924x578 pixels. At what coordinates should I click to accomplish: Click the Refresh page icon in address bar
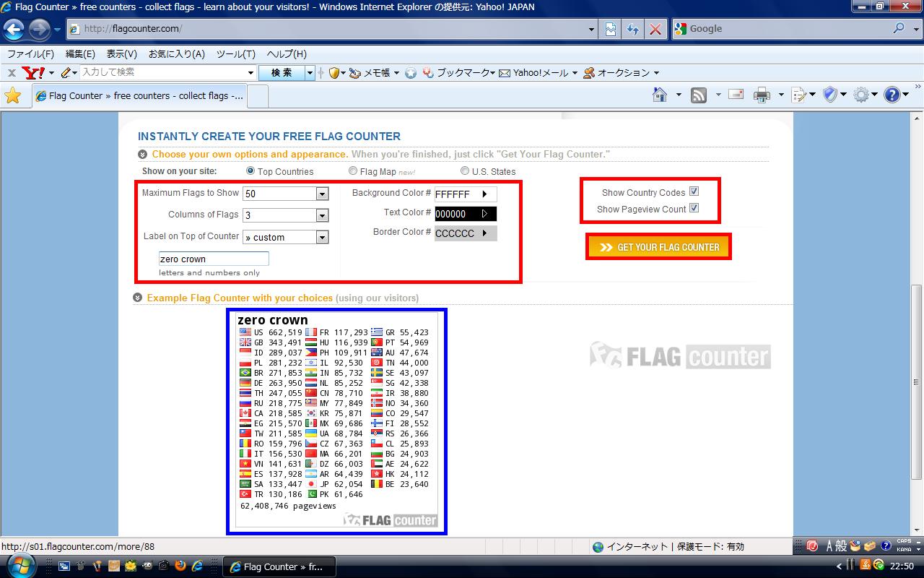click(x=633, y=29)
